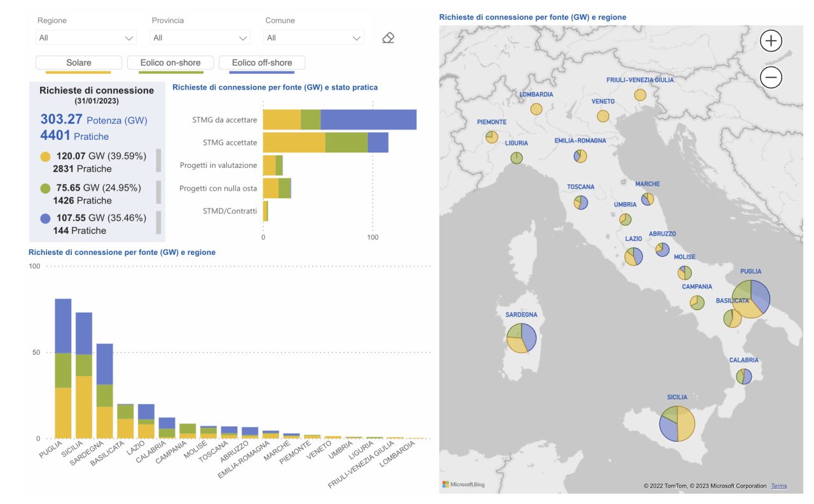This screenshot has height=504, width=814.
Task: Open the Comune dropdown
Action: 314,37
